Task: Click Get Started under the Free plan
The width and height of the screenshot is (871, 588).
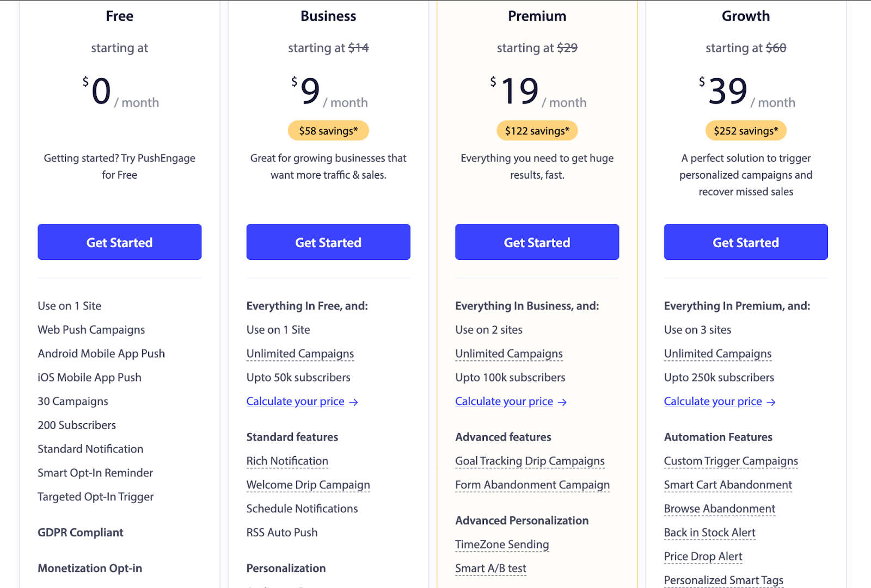Action: coord(119,242)
